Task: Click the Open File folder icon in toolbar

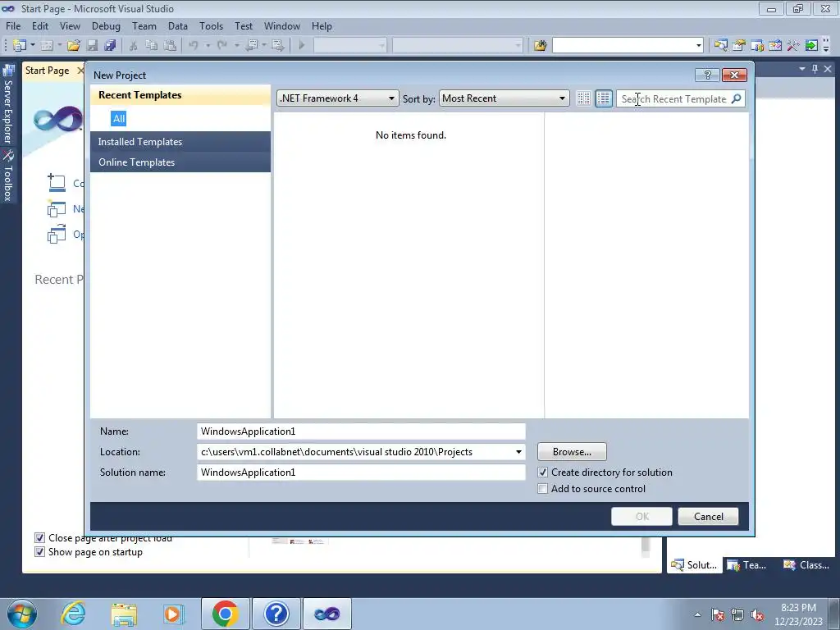Action: click(x=73, y=46)
